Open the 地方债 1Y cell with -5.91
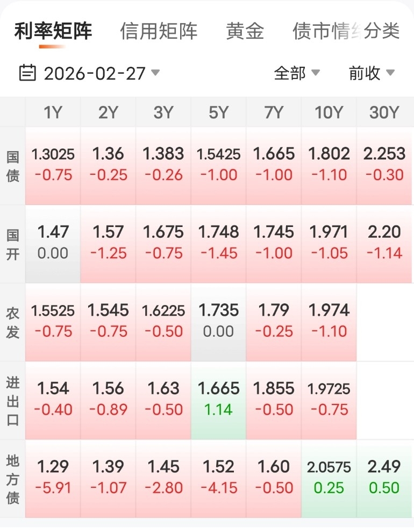The width and height of the screenshot is (414, 532). tap(53, 479)
